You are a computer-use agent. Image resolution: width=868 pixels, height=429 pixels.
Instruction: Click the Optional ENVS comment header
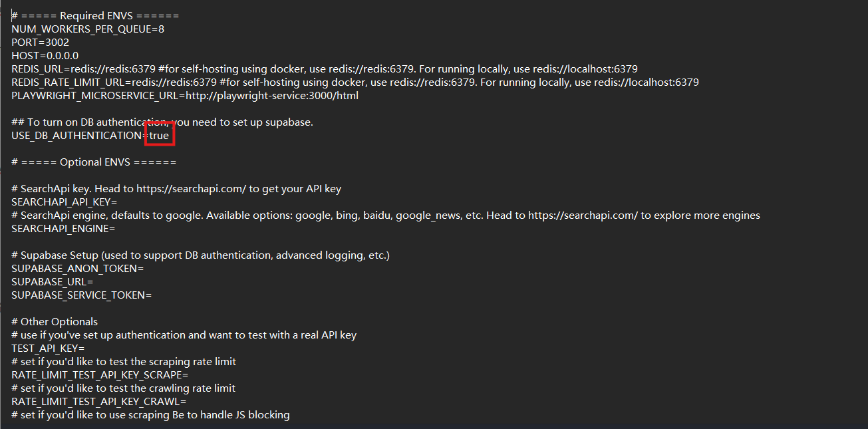[94, 162]
